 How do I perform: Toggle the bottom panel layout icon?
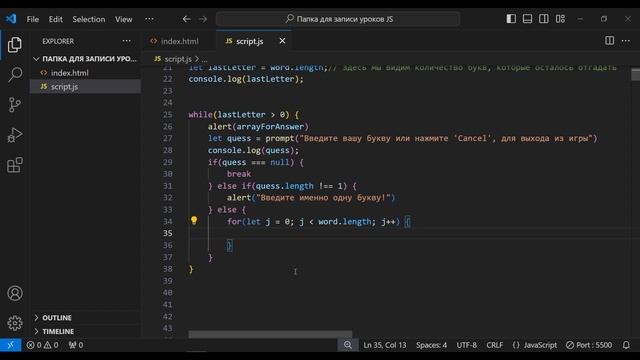[x=527, y=19]
